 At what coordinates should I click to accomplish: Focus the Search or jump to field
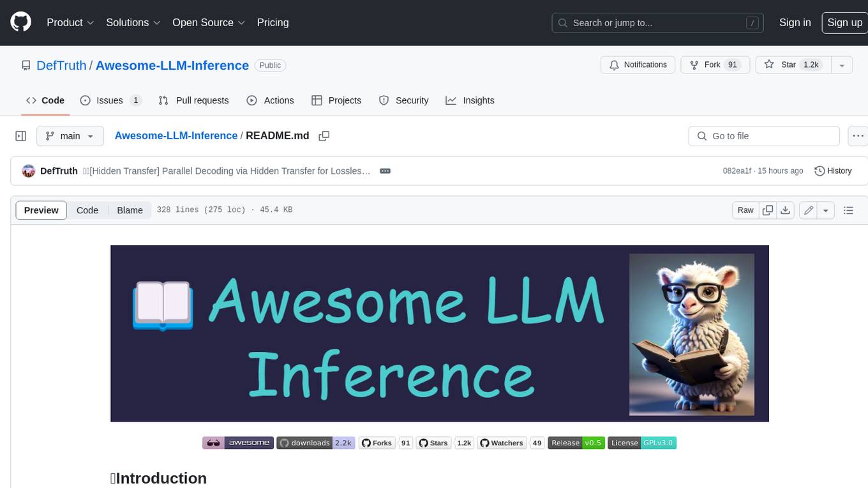click(658, 23)
